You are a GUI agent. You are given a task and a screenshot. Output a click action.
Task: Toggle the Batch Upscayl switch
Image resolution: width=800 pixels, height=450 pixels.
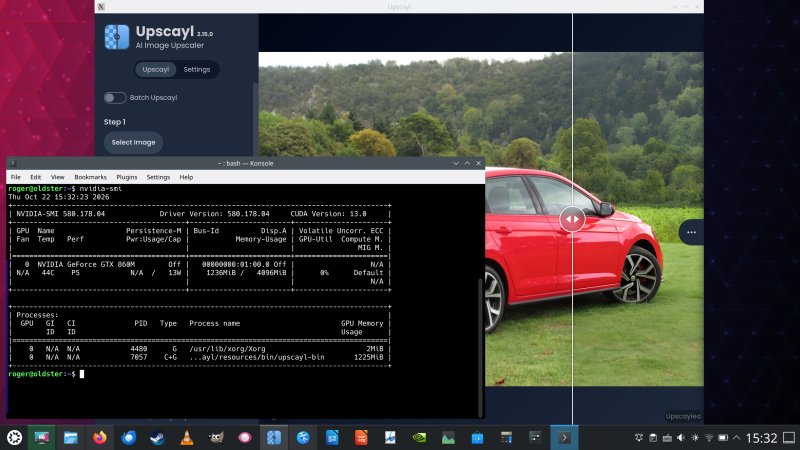(115, 97)
